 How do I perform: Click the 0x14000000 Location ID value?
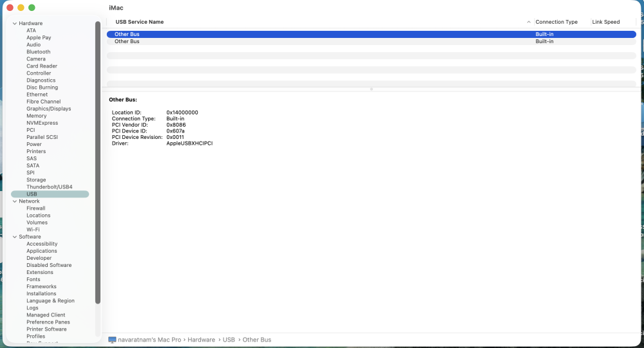(182, 113)
